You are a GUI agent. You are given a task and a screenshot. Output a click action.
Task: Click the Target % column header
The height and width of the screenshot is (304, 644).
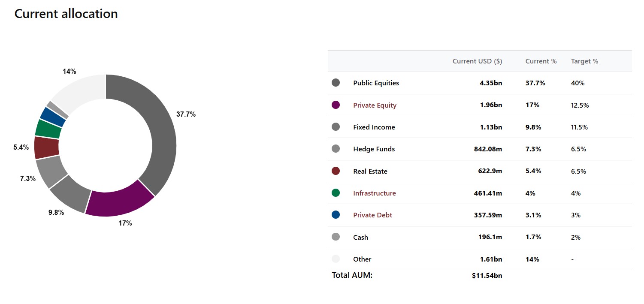pos(584,61)
